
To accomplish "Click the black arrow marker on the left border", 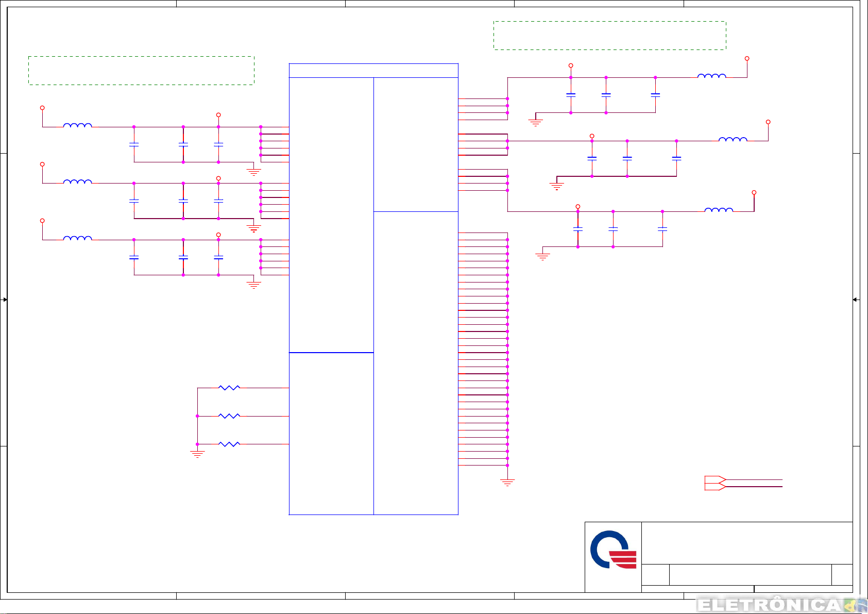I will click(5, 300).
